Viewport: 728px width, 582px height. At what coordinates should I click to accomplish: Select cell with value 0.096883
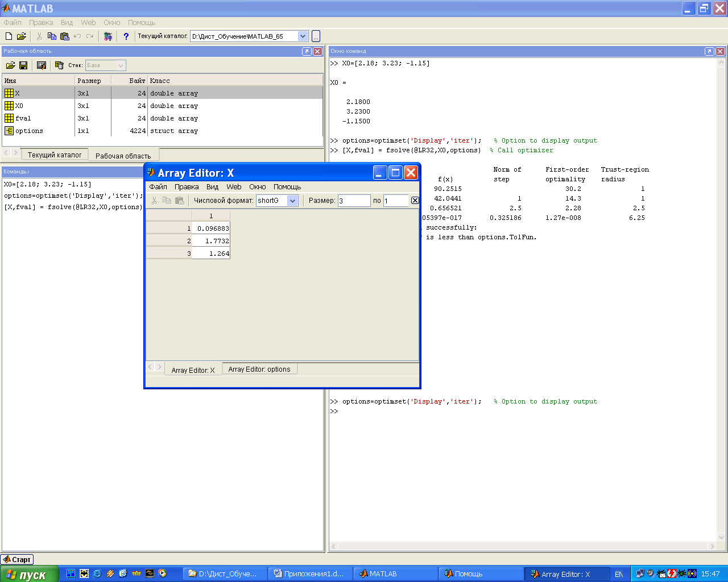pyautogui.click(x=211, y=228)
